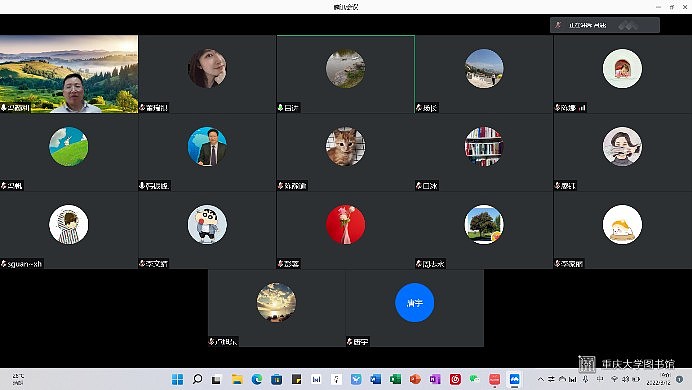Image resolution: width=692 pixels, height=390 pixels.
Task: Open Excel from the taskbar
Action: [395, 379]
